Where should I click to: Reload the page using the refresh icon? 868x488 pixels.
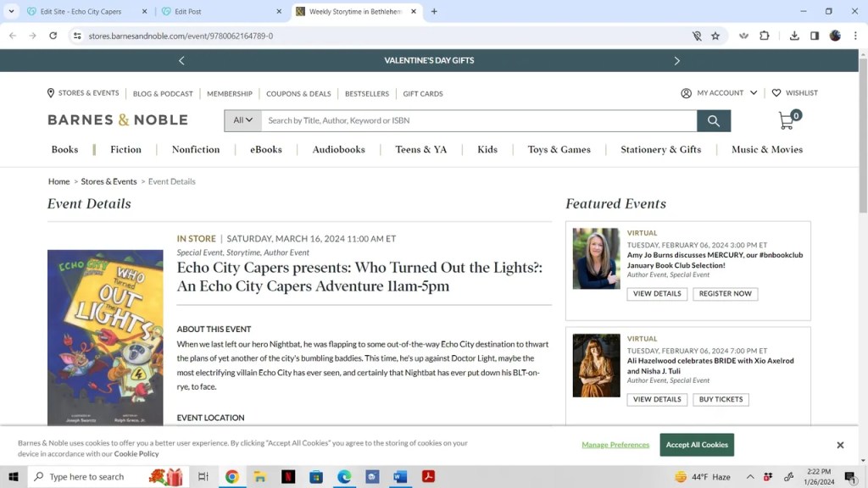tap(53, 36)
